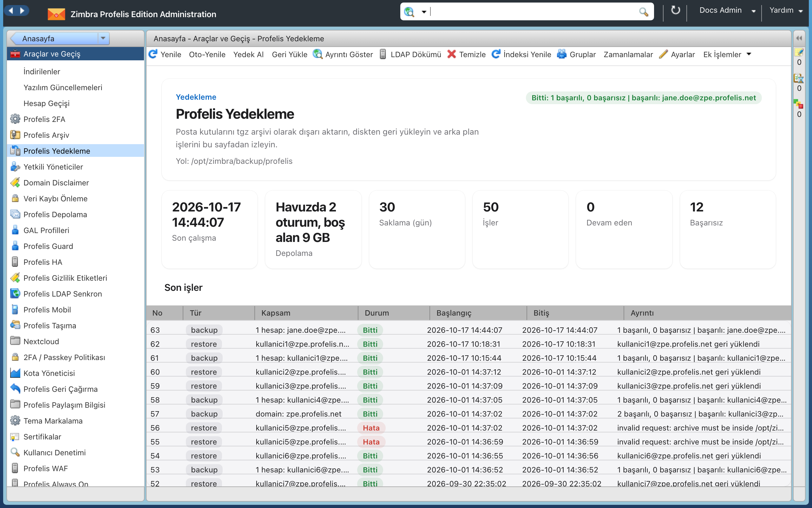Click the back navigation arrow
Viewport: 812px width, 508px height.
click(11, 11)
